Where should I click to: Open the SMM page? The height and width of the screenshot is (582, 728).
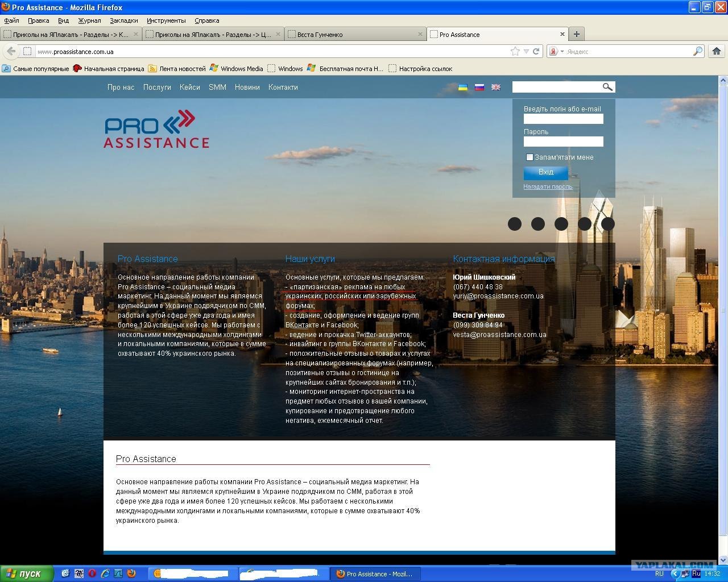217,87
